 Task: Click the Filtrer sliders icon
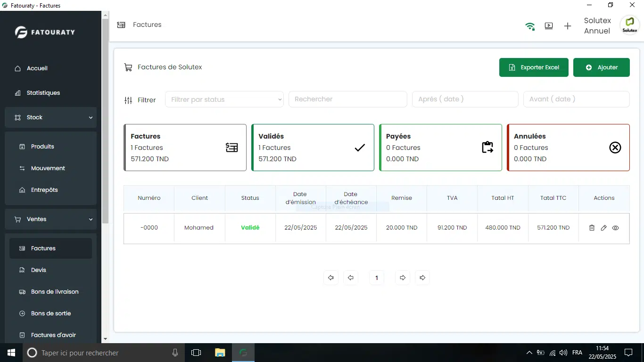128,100
